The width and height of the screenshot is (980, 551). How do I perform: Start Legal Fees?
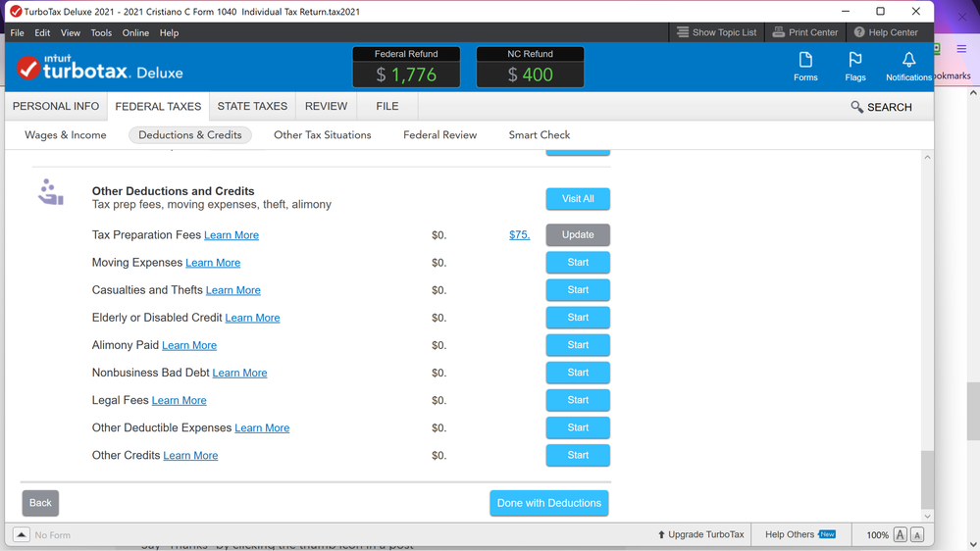click(578, 400)
